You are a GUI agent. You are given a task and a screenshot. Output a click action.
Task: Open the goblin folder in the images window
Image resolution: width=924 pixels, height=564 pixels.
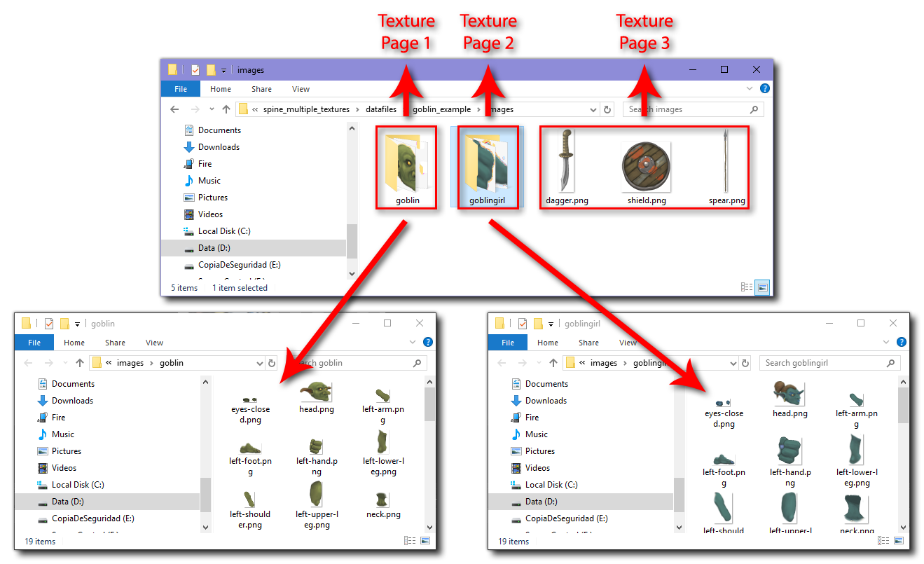(x=406, y=167)
